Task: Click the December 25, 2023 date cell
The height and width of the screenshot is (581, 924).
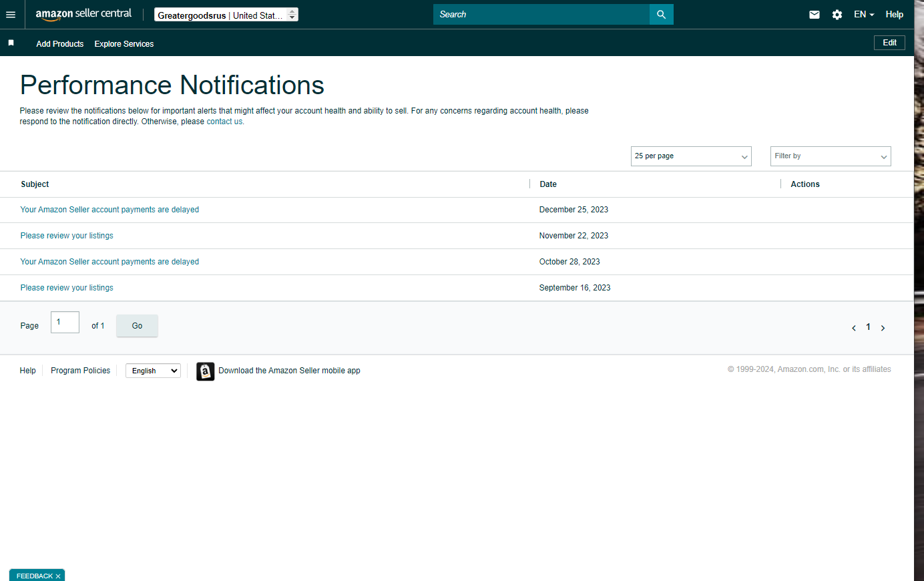Action: 573,210
